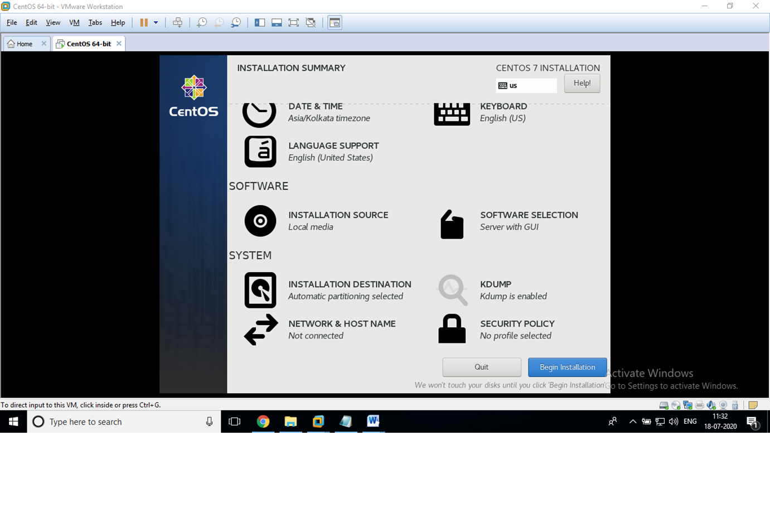The width and height of the screenshot is (770, 532).
Task: Click Begin Installation
Action: click(x=567, y=367)
